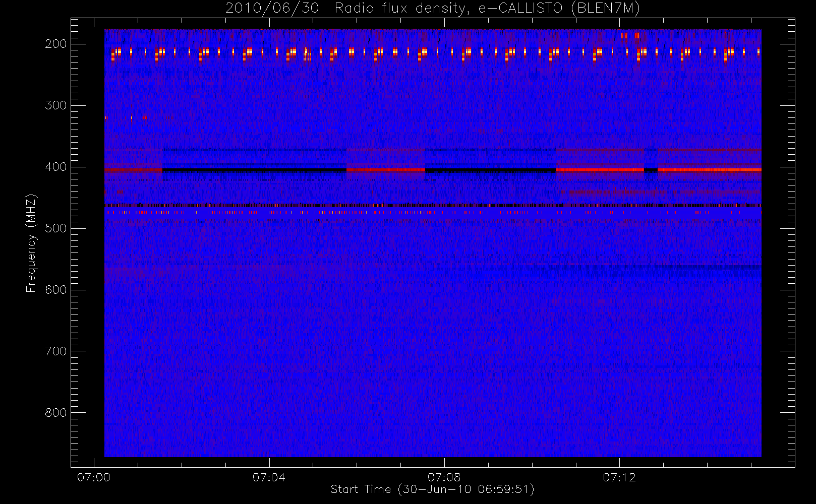
Task: Click the 700 frequency tick label
Action: (56, 351)
